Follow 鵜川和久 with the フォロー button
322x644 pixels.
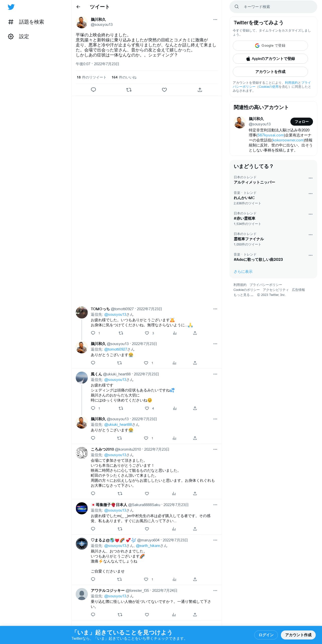pos(302,122)
